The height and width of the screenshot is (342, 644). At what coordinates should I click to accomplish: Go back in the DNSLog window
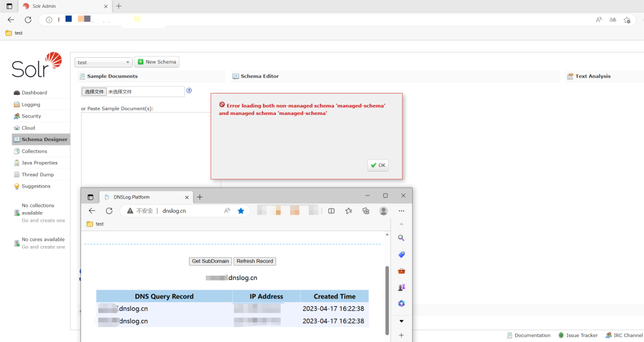(92, 210)
